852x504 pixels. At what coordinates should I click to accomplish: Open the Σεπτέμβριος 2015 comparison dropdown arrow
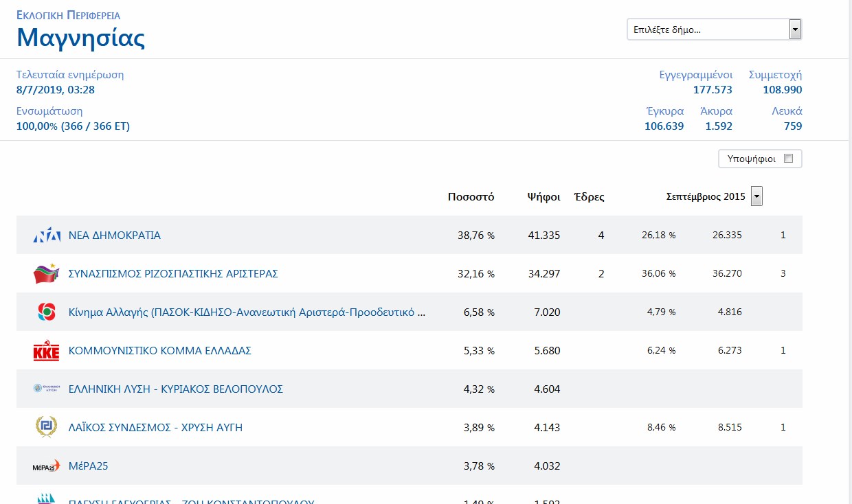click(x=756, y=197)
